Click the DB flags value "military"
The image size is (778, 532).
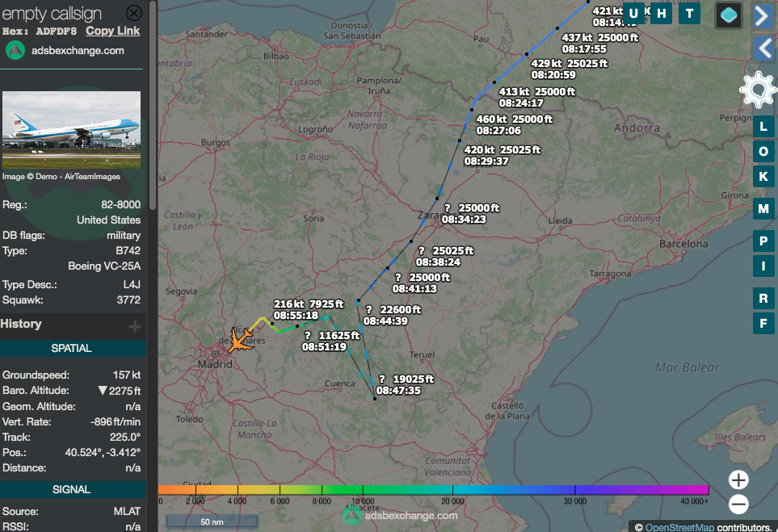(x=124, y=236)
